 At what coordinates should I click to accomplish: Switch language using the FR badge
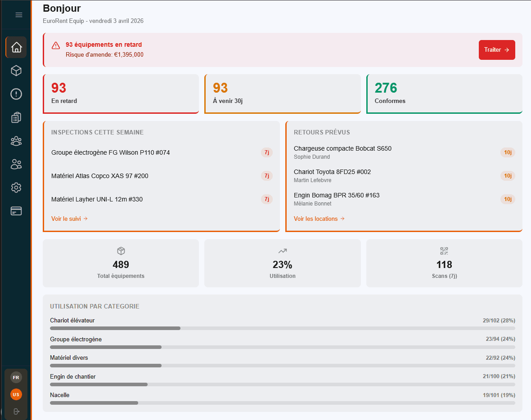(x=16, y=377)
